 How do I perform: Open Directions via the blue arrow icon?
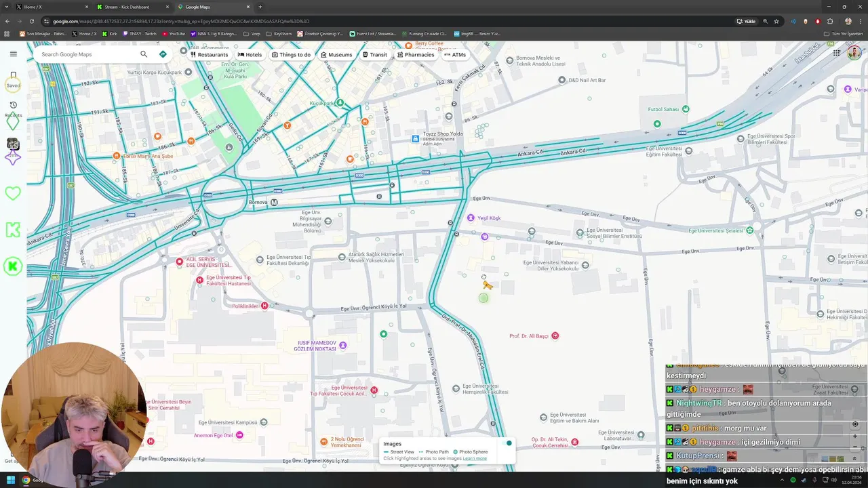click(163, 54)
